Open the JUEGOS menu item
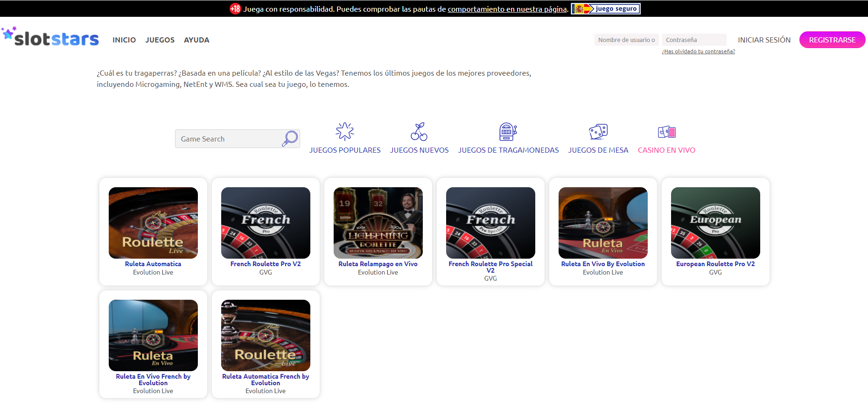868x409 pixels. click(x=160, y=40)
